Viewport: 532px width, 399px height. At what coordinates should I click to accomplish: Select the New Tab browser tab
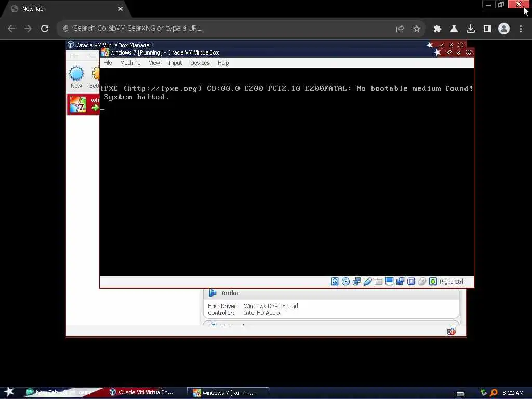pos(66,9)
